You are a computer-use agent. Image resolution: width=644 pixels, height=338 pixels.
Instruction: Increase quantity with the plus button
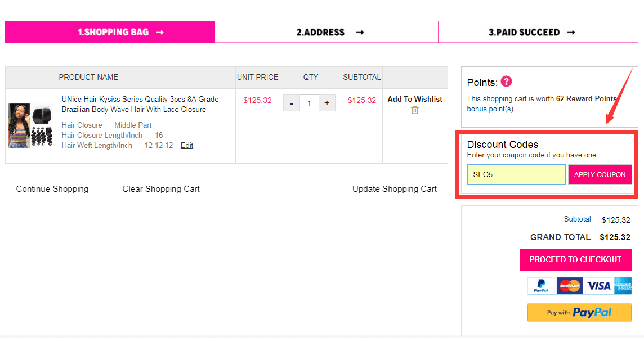click(x=327, y=103)
